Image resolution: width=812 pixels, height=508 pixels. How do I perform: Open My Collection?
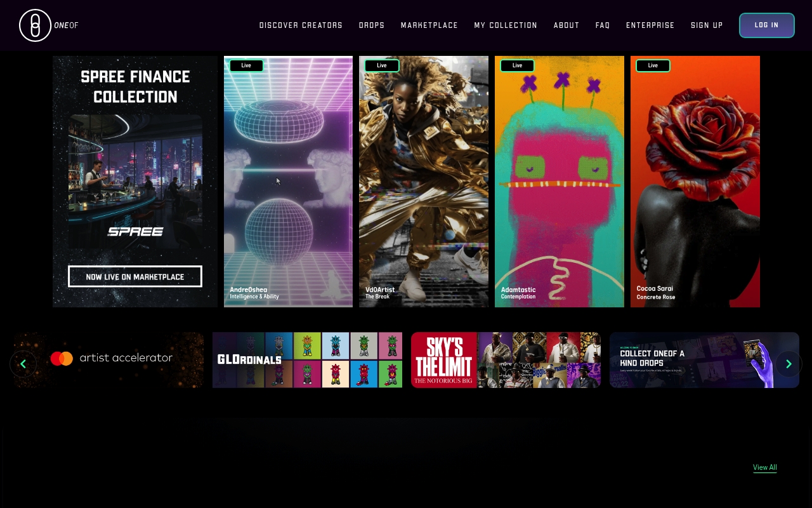point(506,25)
